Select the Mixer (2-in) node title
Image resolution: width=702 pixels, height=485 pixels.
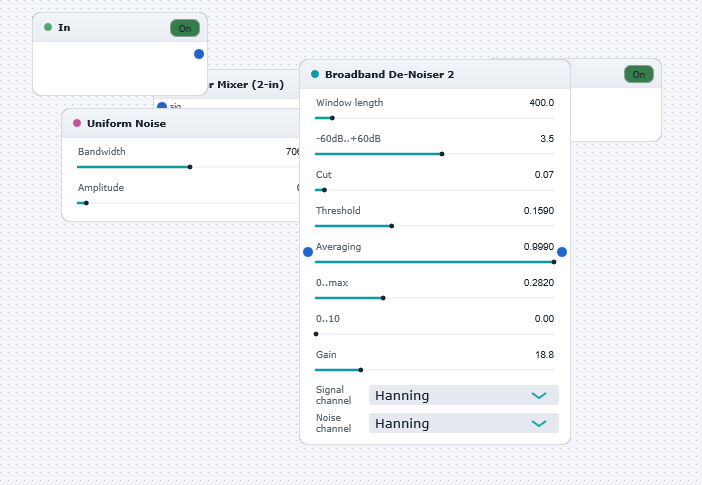246,84
